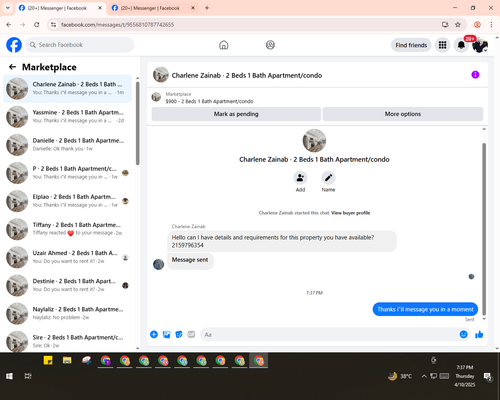
Task: Open the Uzair Ahmed conversation
Action: click(67, 257)
